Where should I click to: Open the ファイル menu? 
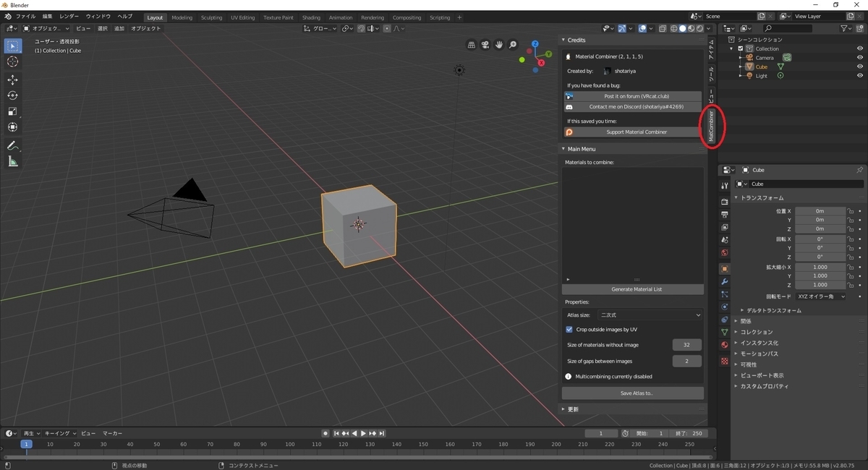click(25, 16)
